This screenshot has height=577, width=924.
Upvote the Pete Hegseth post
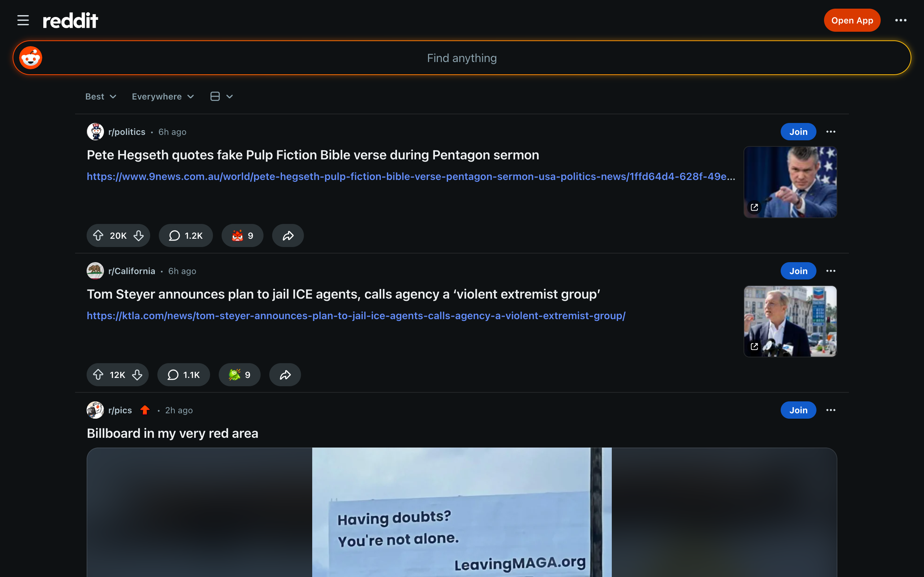click(99, 235)
